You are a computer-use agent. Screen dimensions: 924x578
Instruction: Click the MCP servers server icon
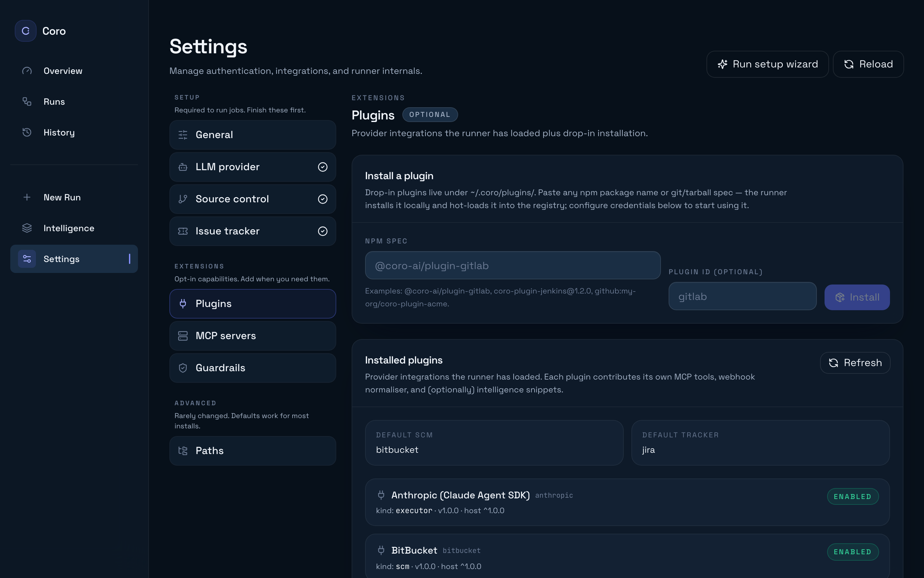click(183, 336)
